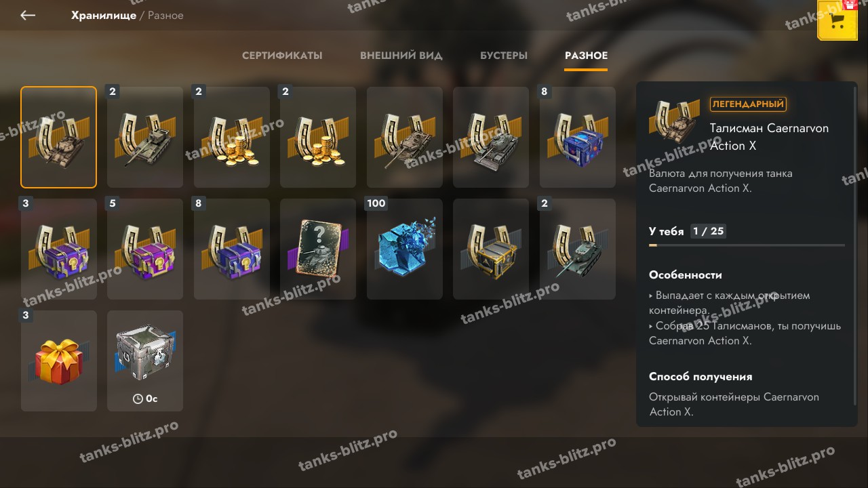This screenshot has width=868, height=488.
Task: Select the blue container talisman with 8
Action: 578,137
